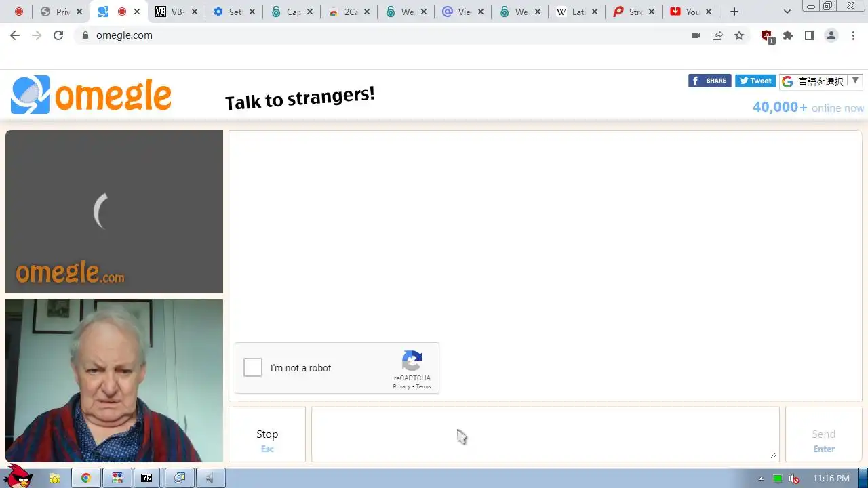Close the You YouTube tab
This screenshot has height=488, width=868.
point(709,12)
